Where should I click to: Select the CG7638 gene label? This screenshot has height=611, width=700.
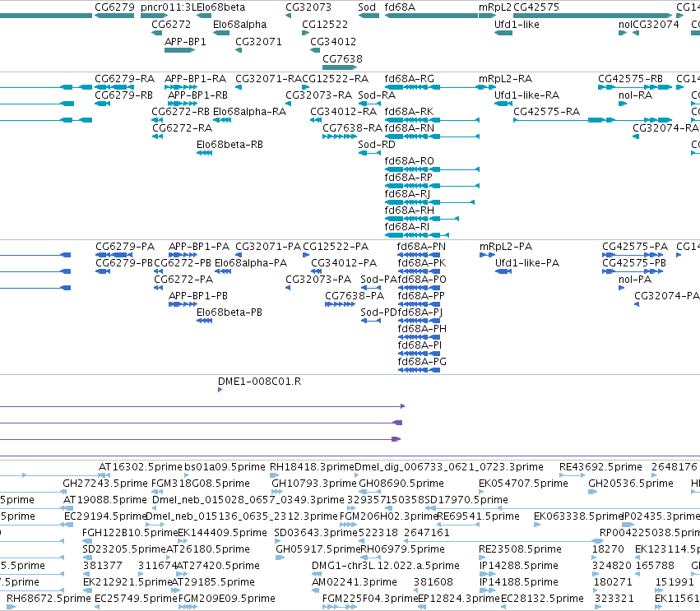pos(342,59)
